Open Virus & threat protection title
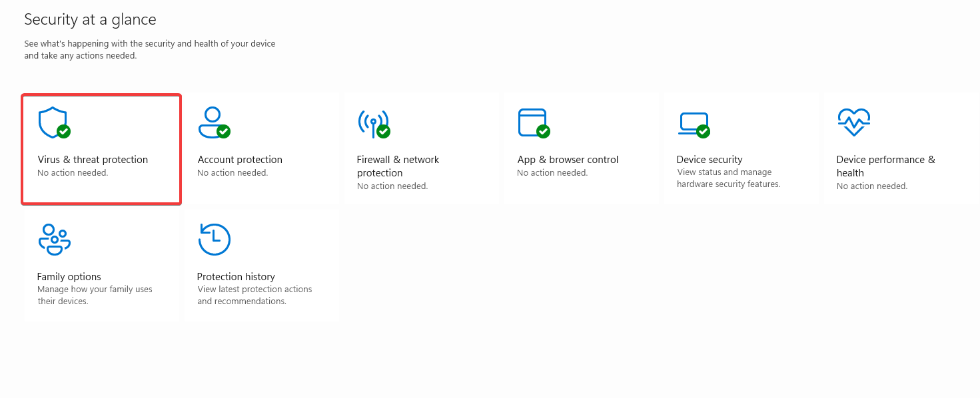The height and width of the screenshot is (398, 980). [93, 160]
